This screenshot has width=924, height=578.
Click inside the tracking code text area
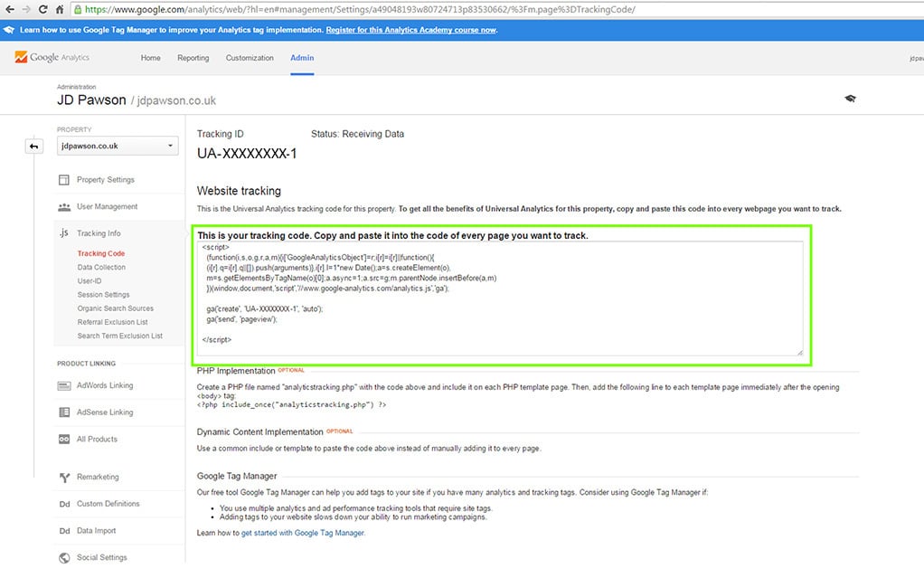[500, 298]
